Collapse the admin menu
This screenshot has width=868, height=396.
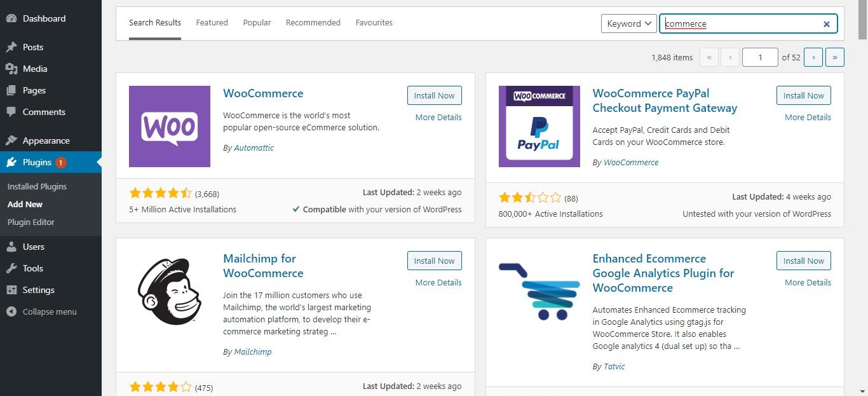click(x=13, y=311)
